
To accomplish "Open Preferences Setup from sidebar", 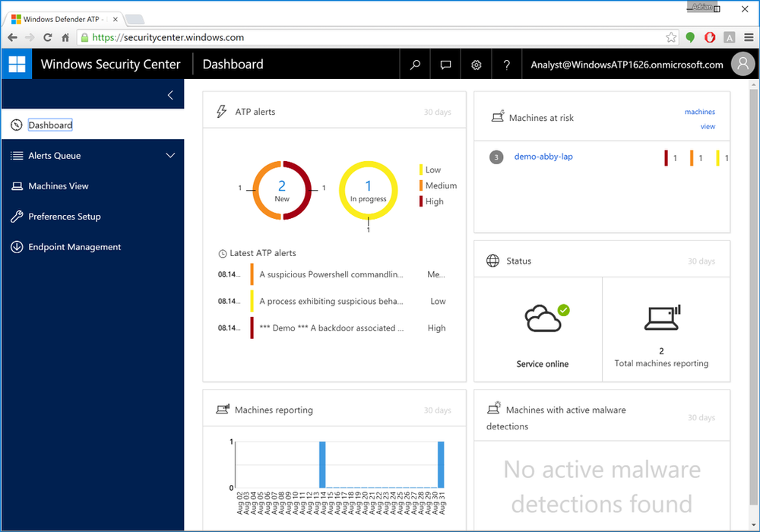I will (65, 216).
